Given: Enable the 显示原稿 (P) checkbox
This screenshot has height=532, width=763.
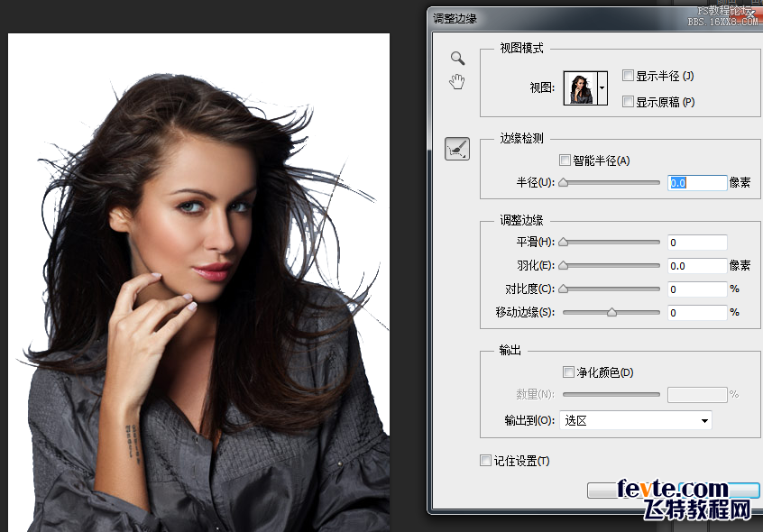Looking at the screenshot, I should tap(629, 102).
